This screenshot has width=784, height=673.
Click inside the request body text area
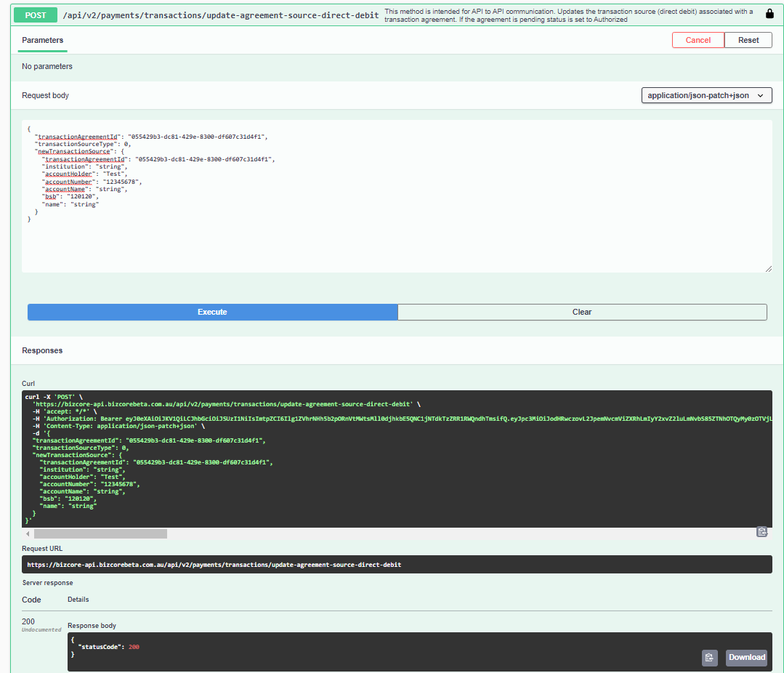tap(397, 196)
